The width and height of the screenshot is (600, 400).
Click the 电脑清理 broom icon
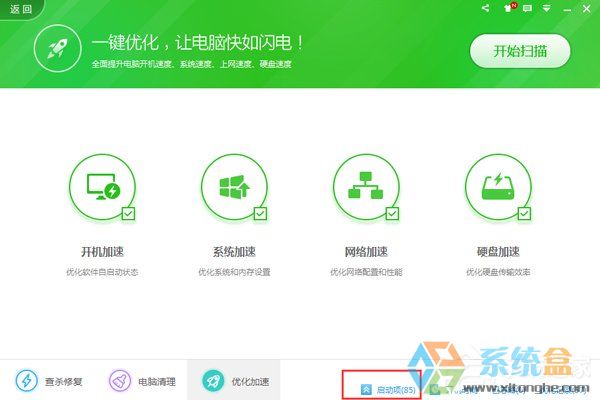pyautogui.click(x=120, y=381)
